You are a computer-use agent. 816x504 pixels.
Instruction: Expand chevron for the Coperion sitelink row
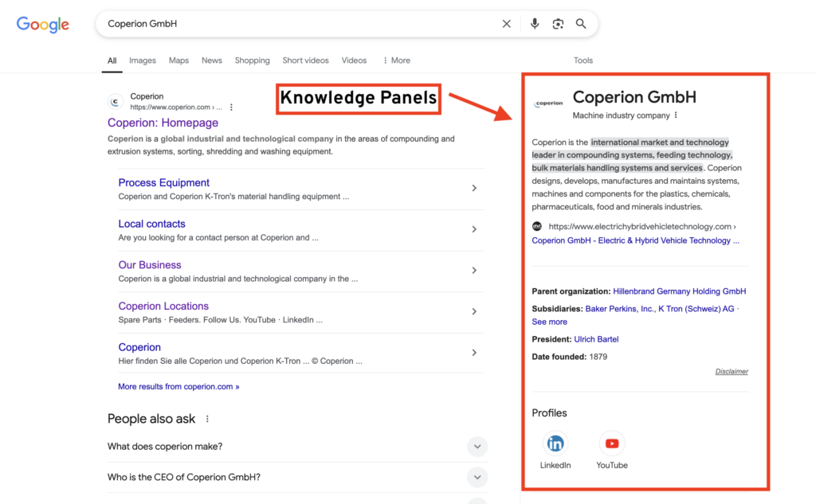[474, 353]
